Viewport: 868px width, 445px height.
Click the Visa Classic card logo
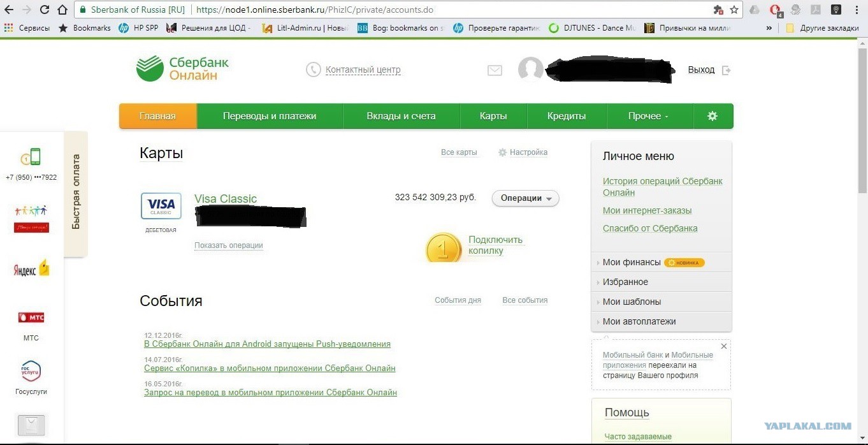point(161,206)
